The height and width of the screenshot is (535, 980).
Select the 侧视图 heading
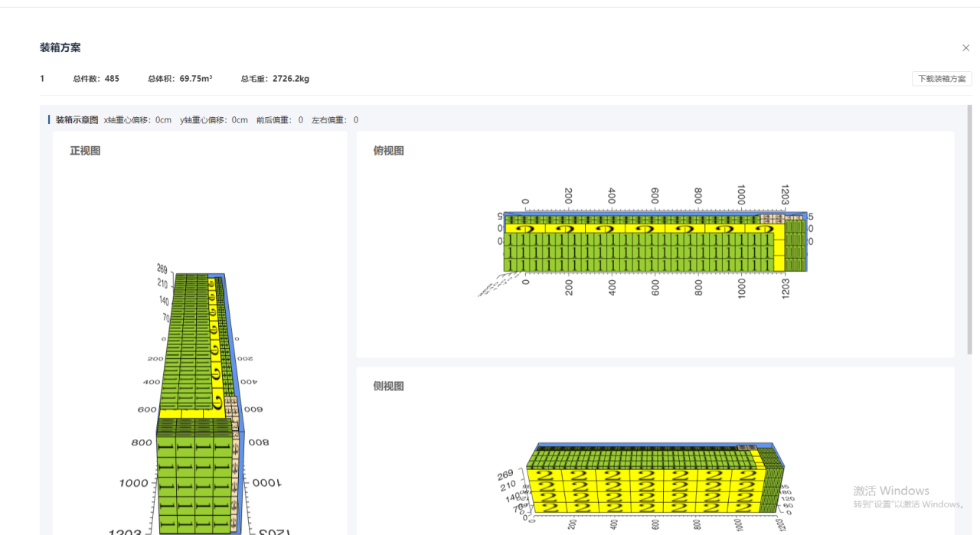coord(388,387)
